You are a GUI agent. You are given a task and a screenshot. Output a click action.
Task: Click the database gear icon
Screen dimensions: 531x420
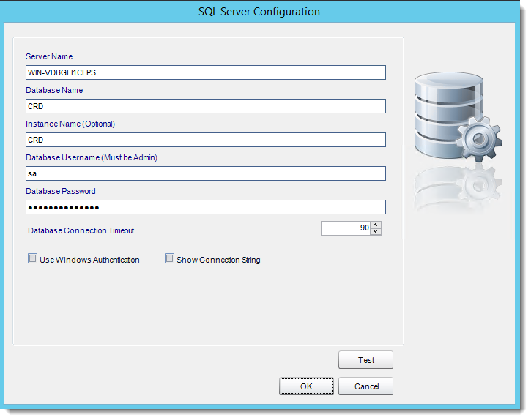pyautogui.click(x=458, y=117)
